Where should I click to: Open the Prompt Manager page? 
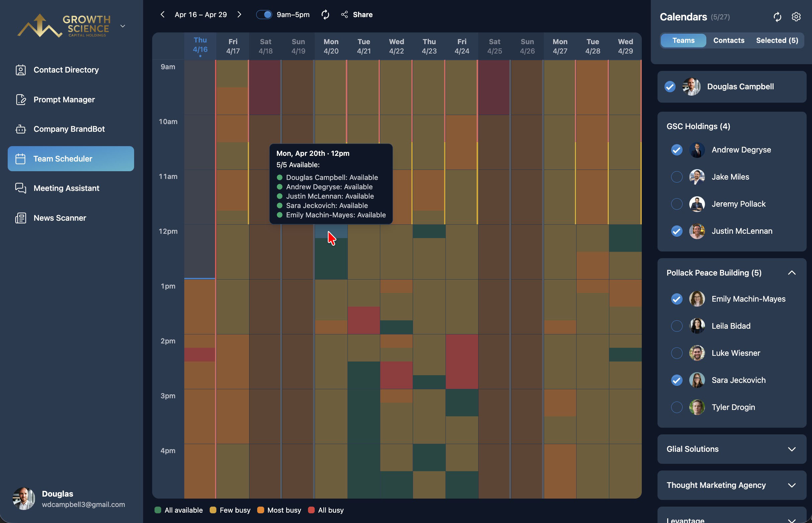(x=71, y=100)
